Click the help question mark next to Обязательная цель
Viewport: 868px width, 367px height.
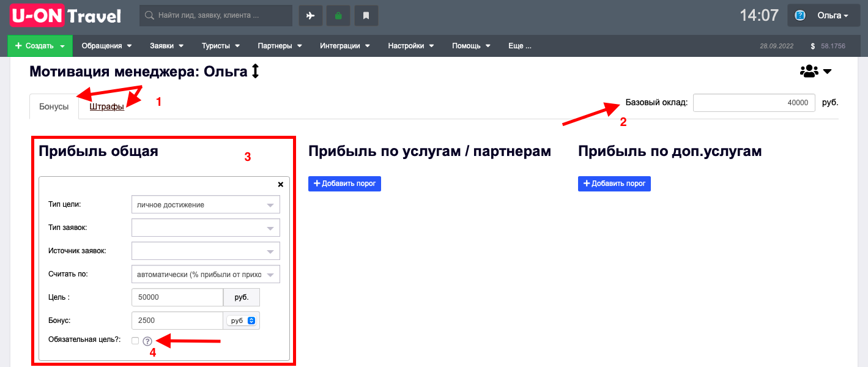coord(147,341)
